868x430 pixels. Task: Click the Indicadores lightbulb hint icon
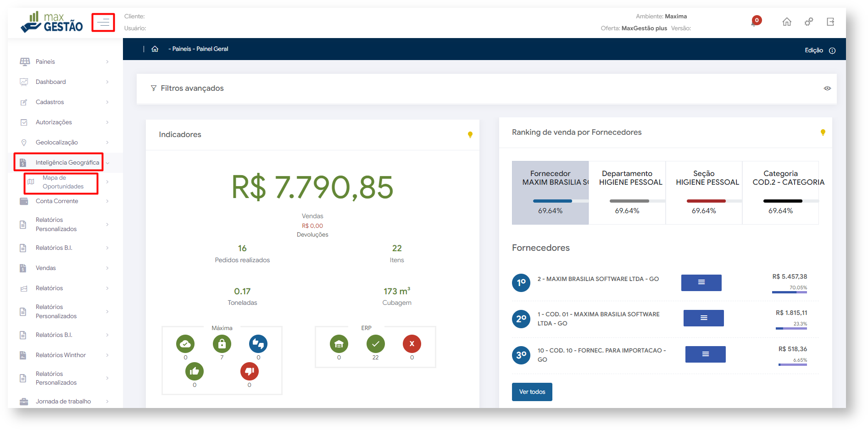[x=470, y=135]
